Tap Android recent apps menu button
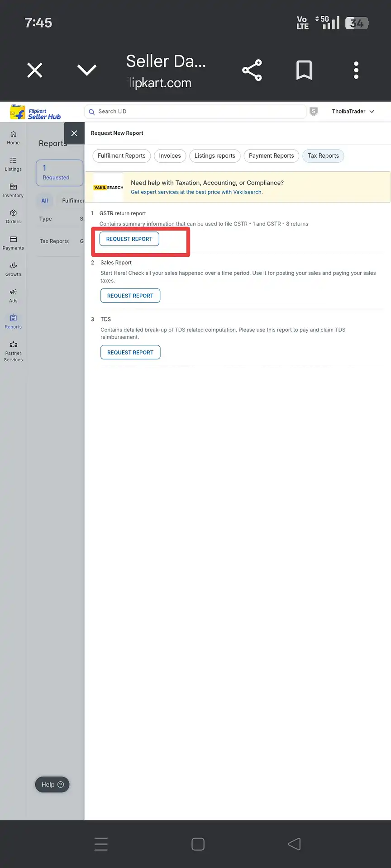Viewport: 391px width, 868px height. [x=101, y=844]
